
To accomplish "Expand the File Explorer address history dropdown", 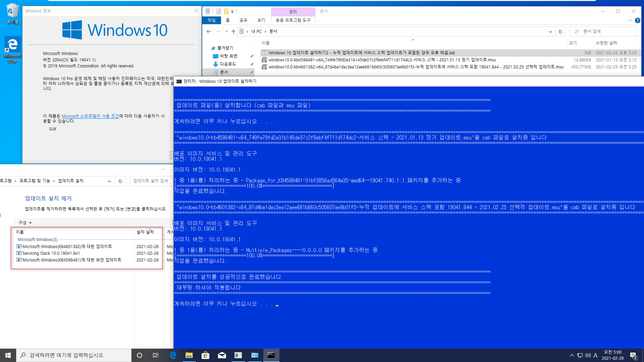I will [550, 32].
